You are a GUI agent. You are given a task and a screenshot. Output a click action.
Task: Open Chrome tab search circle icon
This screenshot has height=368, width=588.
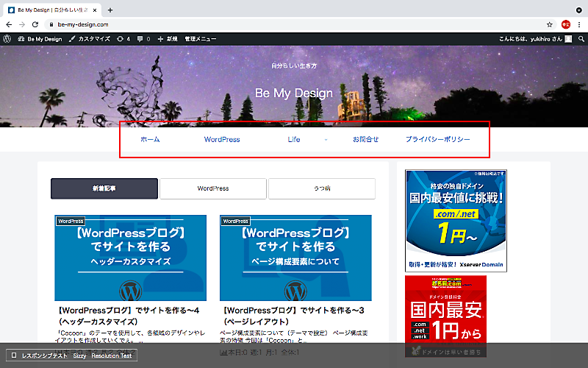tap(579, 10)
